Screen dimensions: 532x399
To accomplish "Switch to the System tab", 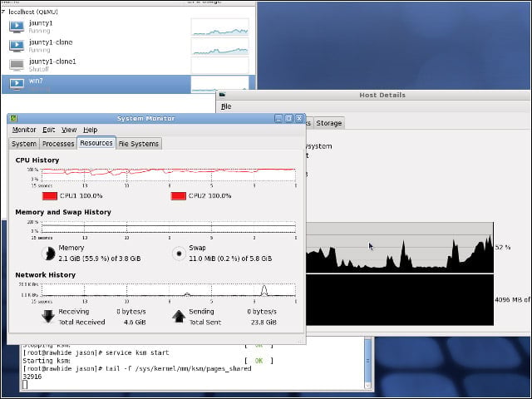I will click(24, 144).
